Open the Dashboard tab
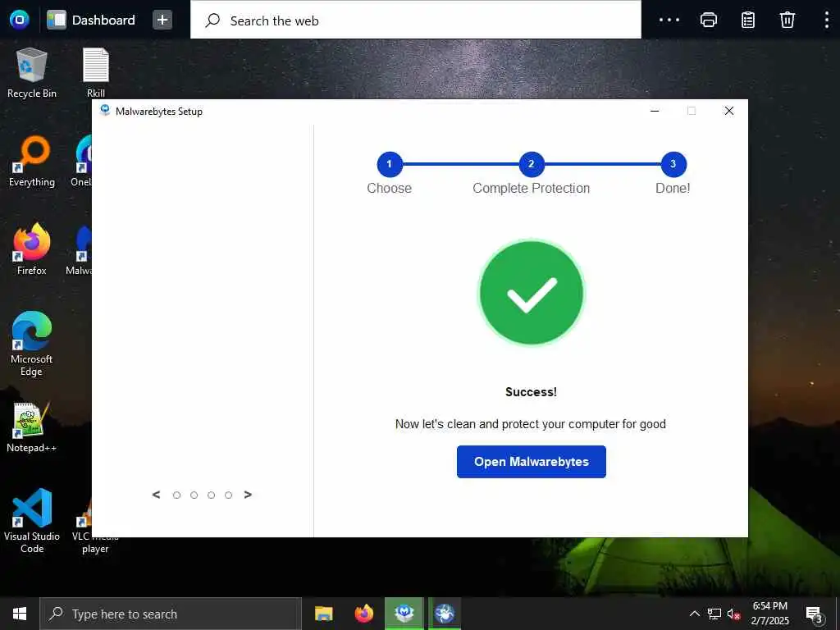 (x=91, y=20)
